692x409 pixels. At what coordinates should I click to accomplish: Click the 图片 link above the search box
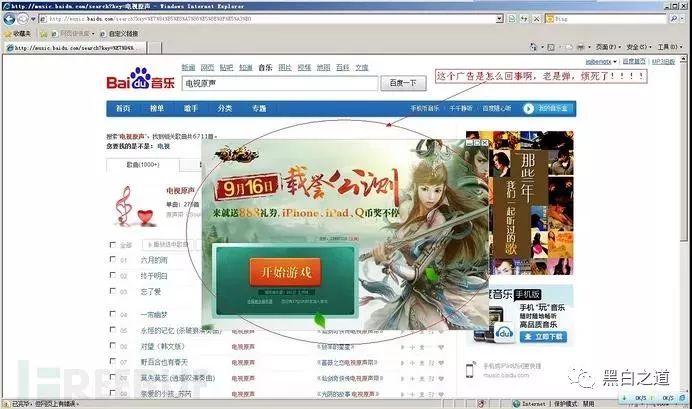[x=285, y=68]
